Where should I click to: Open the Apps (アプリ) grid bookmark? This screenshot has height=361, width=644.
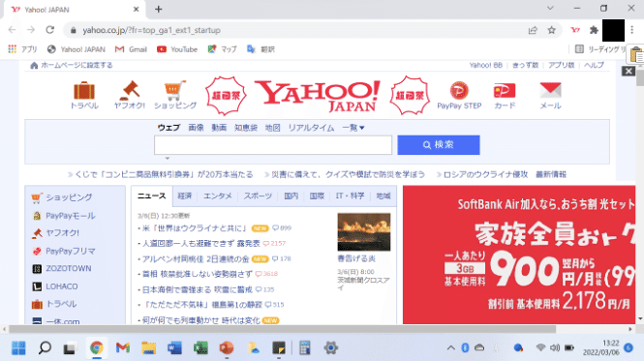(22, 49)
